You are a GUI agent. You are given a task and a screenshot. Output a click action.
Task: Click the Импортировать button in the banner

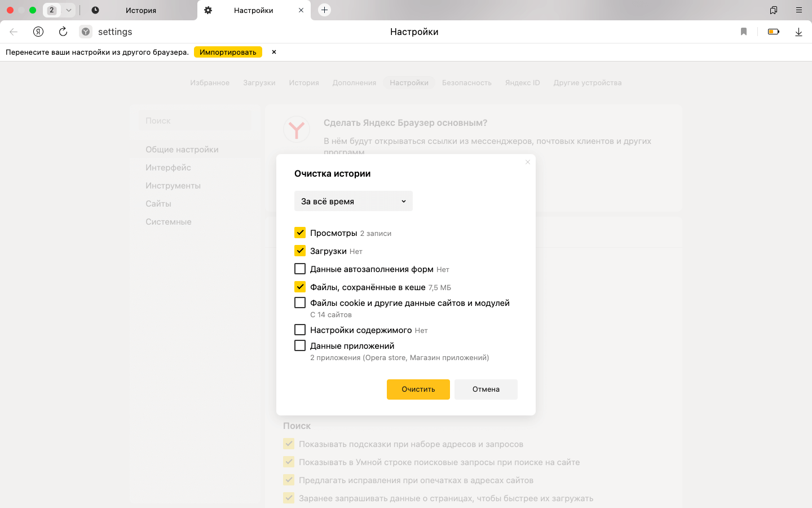point(228,52)
